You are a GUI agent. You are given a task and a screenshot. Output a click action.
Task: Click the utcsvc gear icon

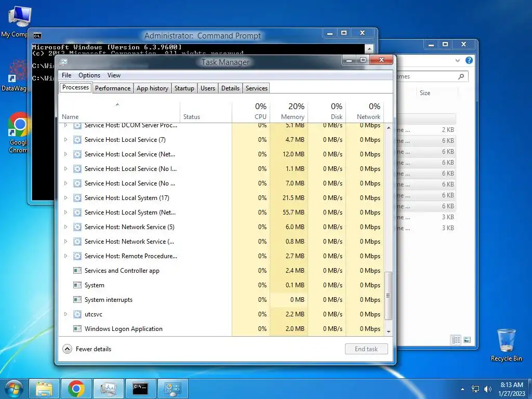pos(77,314)
